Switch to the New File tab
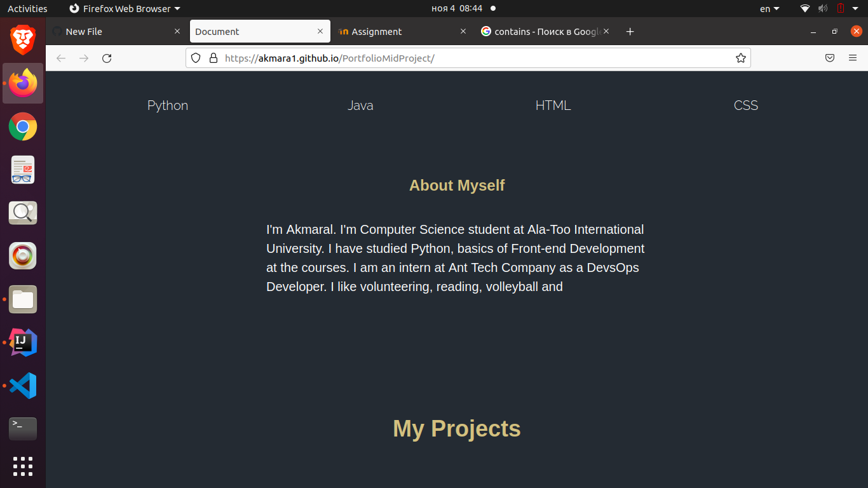This screenshot has width=868, height=488. (x=117, y=31)
